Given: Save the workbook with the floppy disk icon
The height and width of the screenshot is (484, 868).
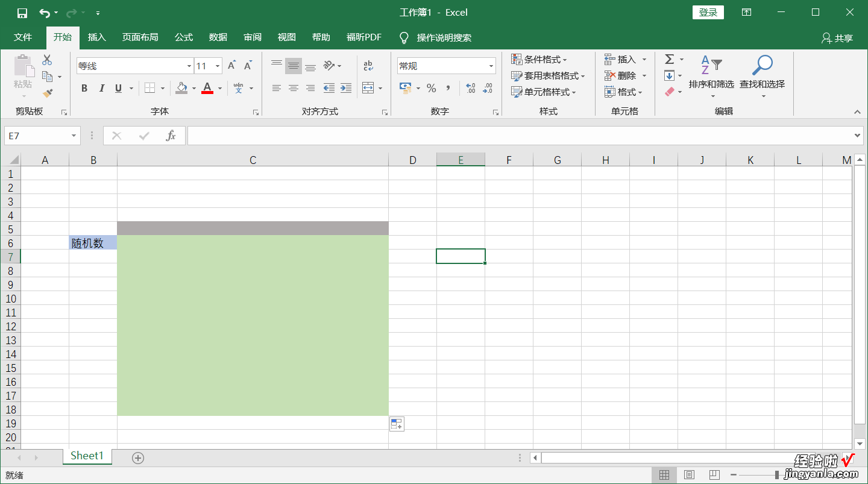Looking at the screenshot, I should click(x=22, y=13).
